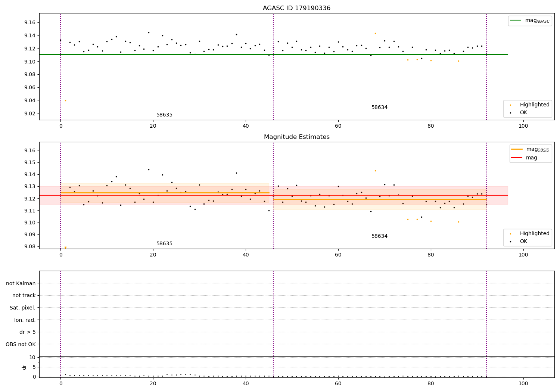Select the 'OBS not OK' row label
This screenshot has width=560, height=392.
coord(21,344)
